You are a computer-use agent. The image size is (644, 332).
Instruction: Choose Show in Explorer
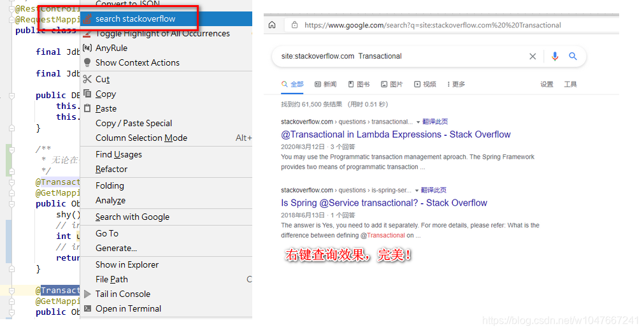(127, 264)
